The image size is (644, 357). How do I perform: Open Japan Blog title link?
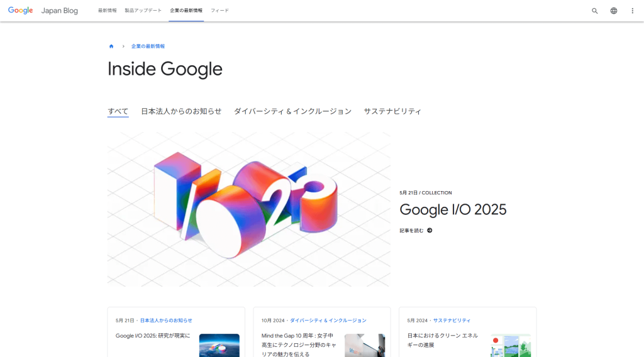(x=60, y=11)
